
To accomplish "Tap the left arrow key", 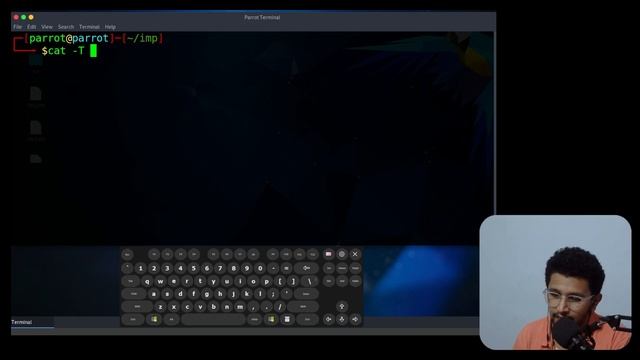I will pyautogui.click(x=329, y=319).
